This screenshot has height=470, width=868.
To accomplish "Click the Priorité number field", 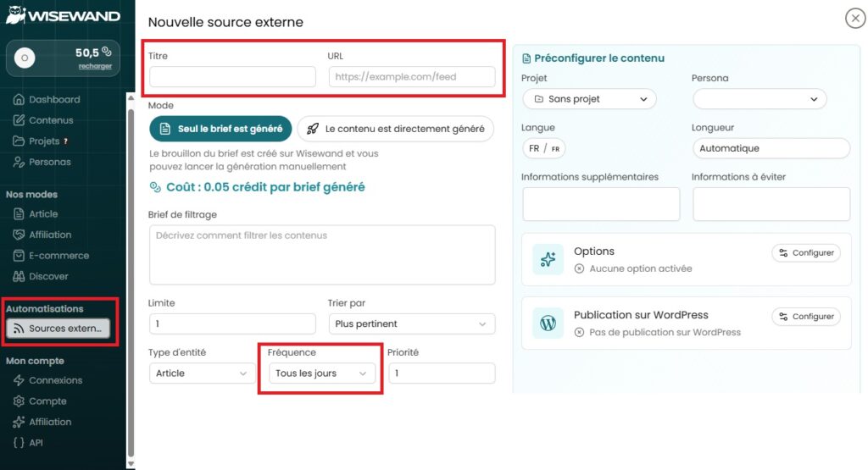I will (x=442, y=373).
